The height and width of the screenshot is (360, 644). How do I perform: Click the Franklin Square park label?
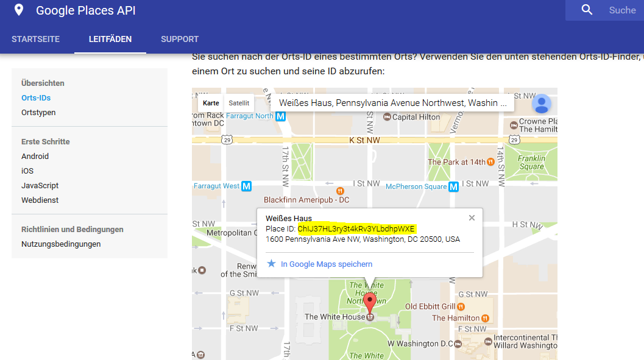tap(531, 163)
